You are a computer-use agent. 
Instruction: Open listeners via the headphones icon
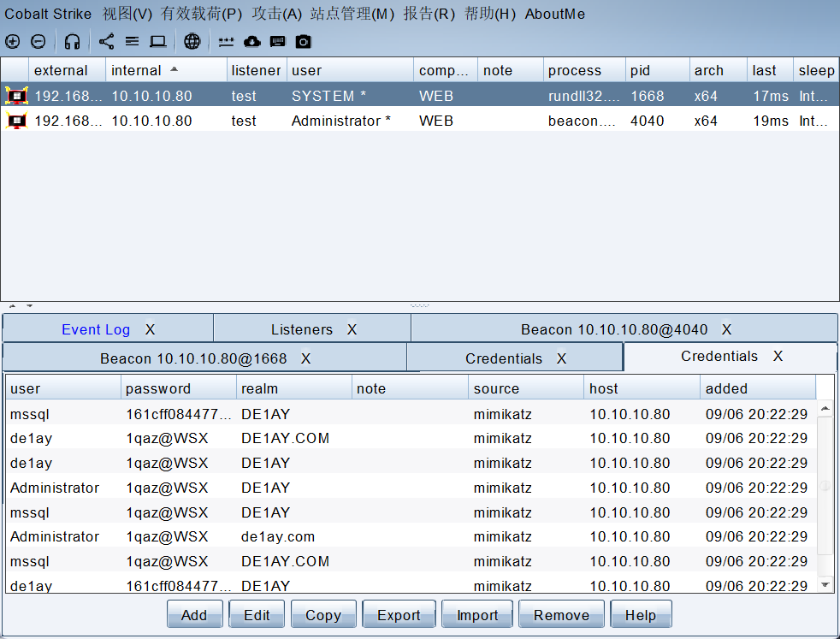pyautogui.click(x=72, y=41)
